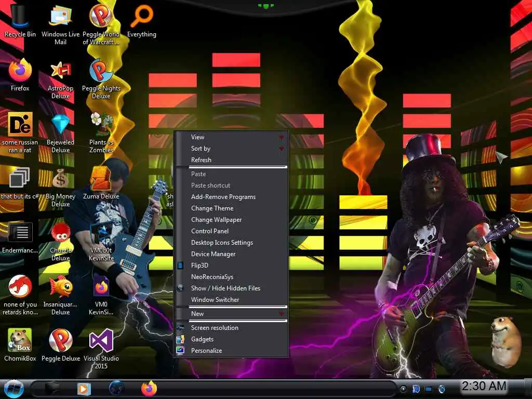Select the Peggle Deluxe icon
The height and width of the screenshot is (399, 532).
[60, 345]
